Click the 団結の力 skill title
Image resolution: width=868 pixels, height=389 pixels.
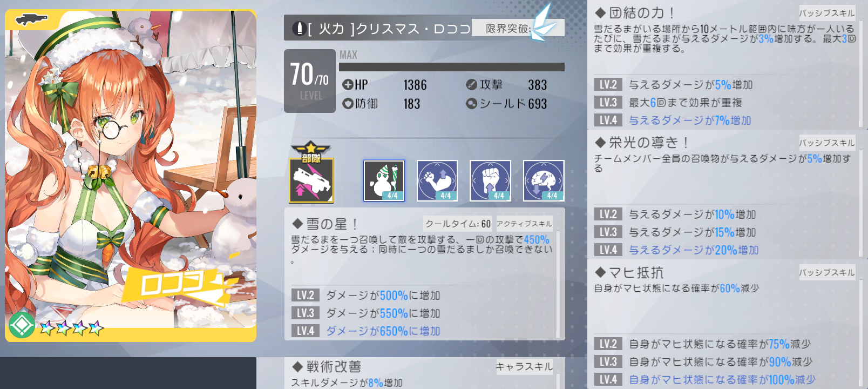[x=635, y=12]
